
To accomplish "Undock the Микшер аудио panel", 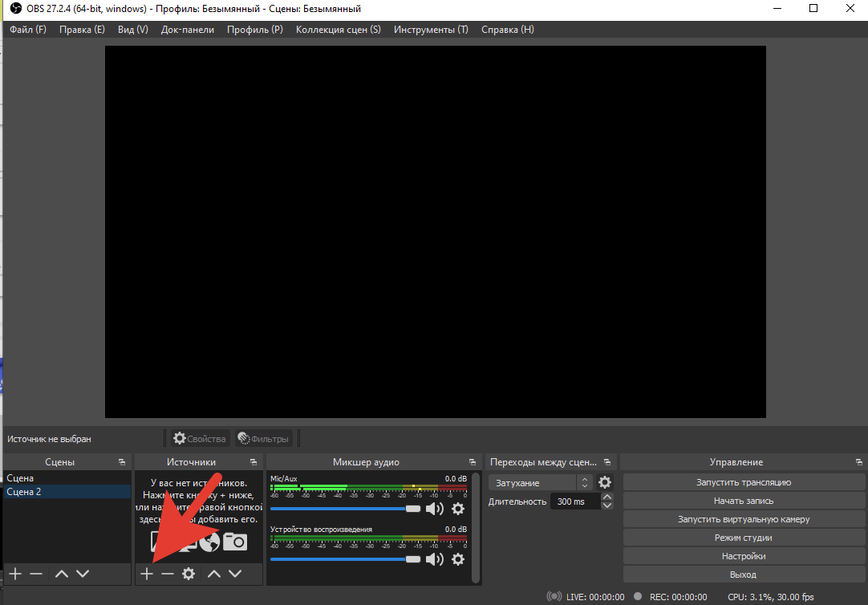I will (x=473, y=462).
